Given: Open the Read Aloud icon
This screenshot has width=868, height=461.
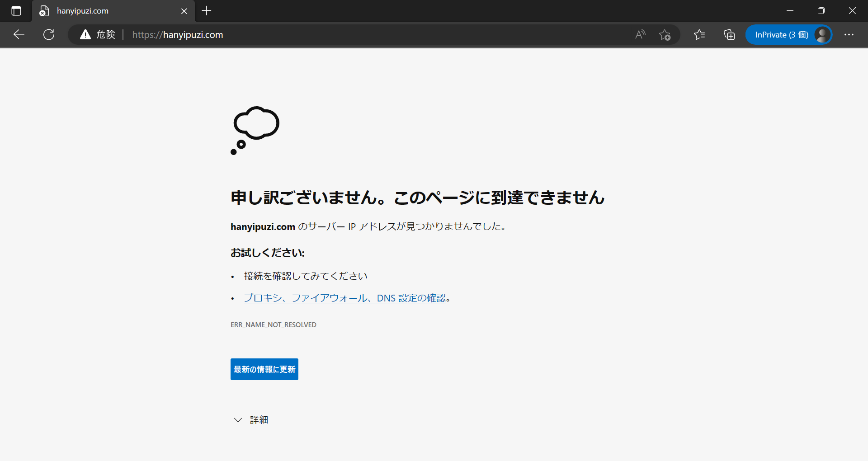Looking at the screenshot, I should point(640,35).
